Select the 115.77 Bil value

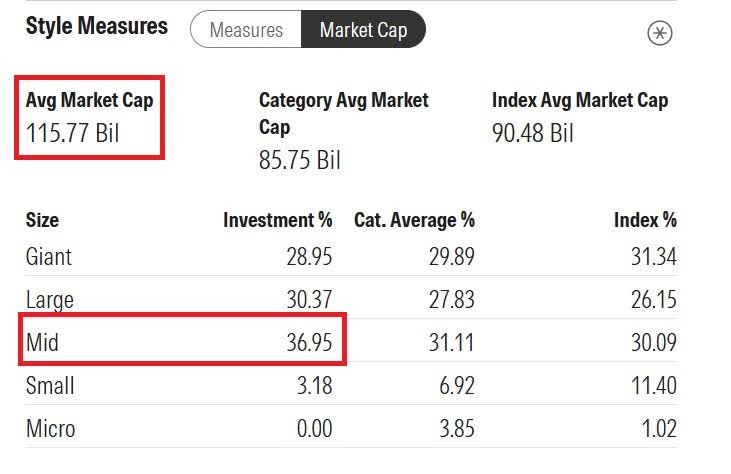coord(73,132)
